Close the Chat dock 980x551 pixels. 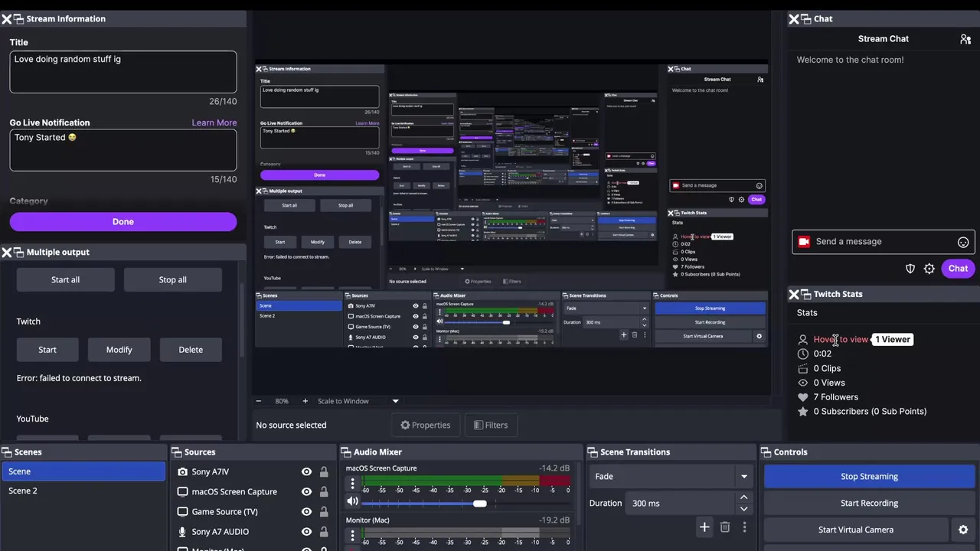click(794, 18)
